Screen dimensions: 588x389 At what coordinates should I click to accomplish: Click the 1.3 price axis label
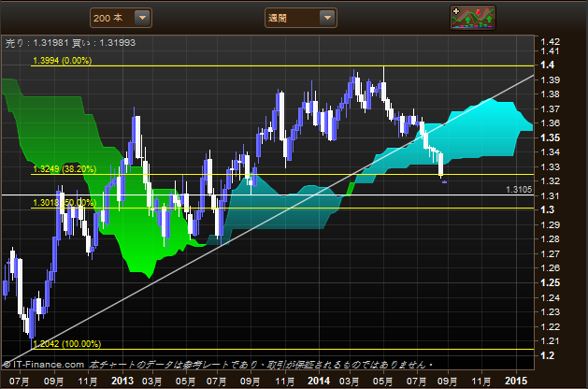click(x=548, y=209)
